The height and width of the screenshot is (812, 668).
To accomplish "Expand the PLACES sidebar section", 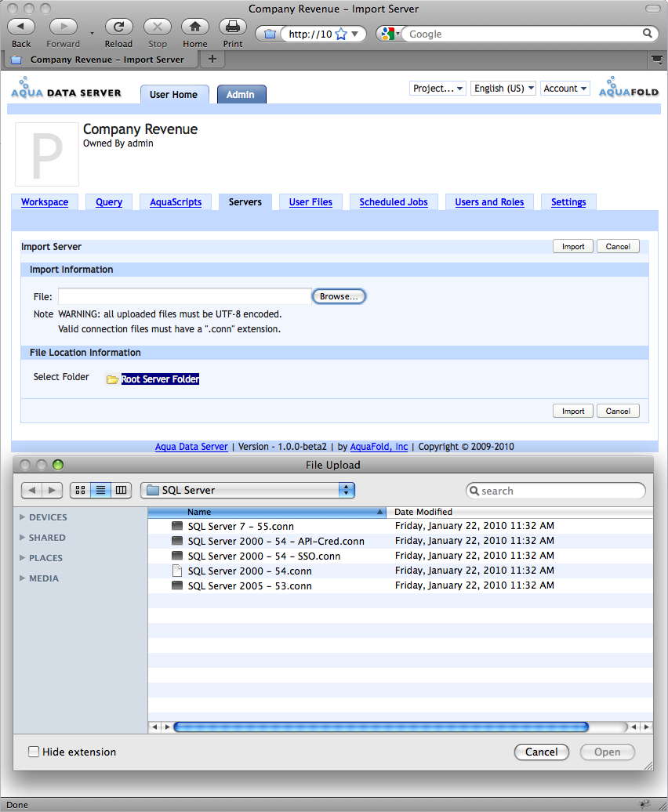I will click(x=22, y=558).
